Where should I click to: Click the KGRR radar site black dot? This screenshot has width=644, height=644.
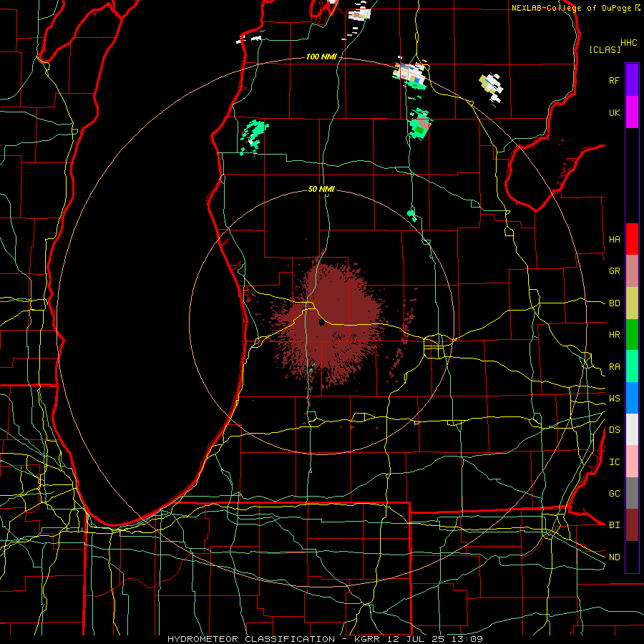click(x=321, y=323)
